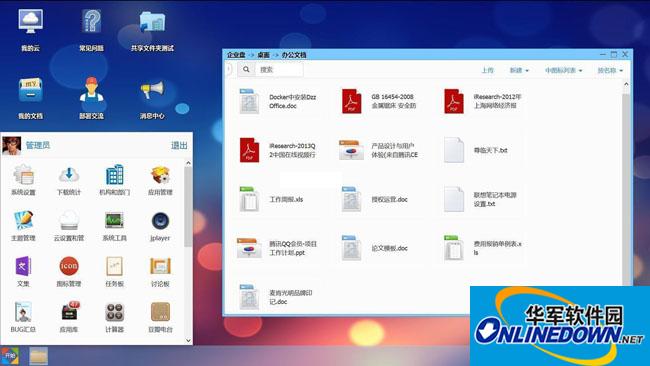
Task: Open the 消息中心 megaphone icon
Action: tap(152, 90)
